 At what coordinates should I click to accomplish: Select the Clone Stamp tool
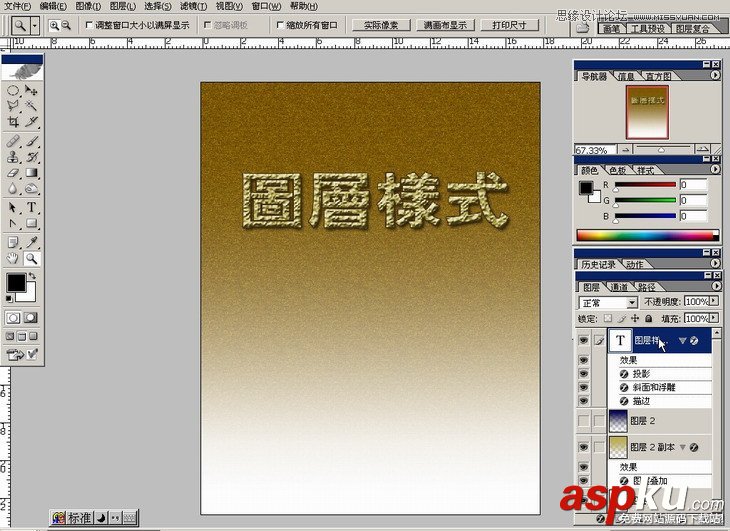tap(13, 157)
